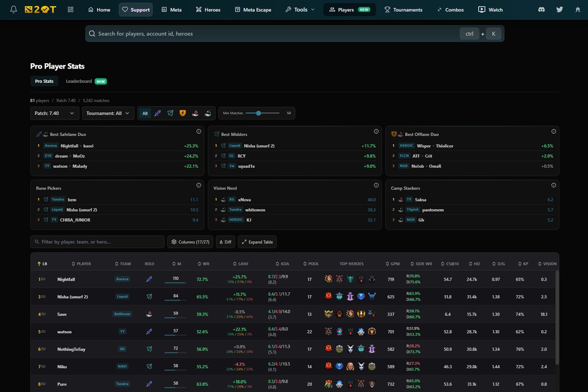Viewport: 588px width, 392px height.
Task: Click the support role icon in Save's row
Action: coord(149,314)
